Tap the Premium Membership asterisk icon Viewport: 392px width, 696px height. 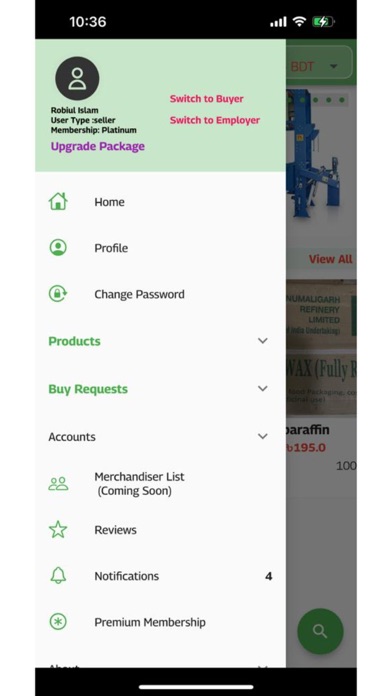click(x=58, y=622)
